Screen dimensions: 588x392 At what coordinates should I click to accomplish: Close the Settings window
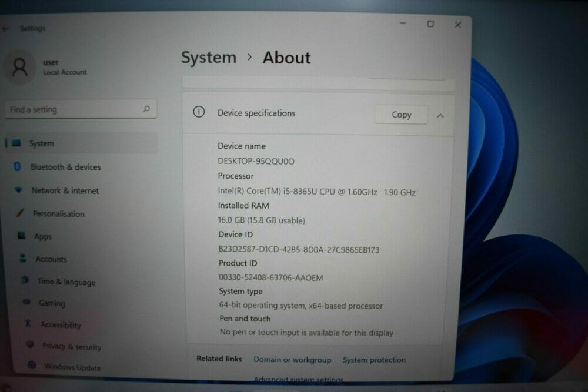tap(458, 25)
